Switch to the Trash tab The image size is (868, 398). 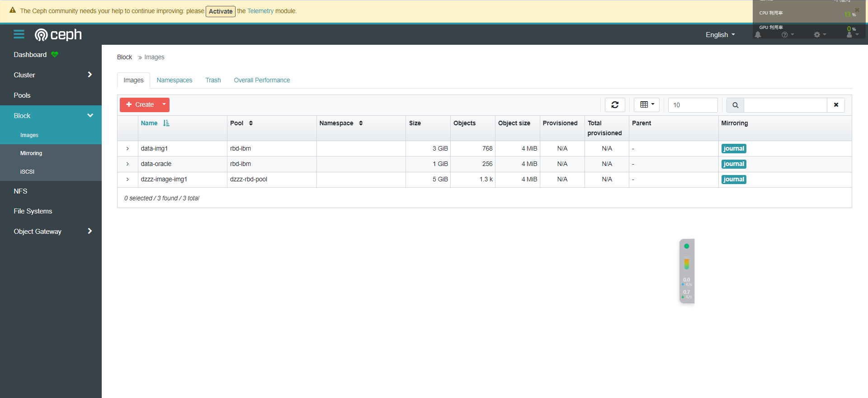click(x=213, y=80)
